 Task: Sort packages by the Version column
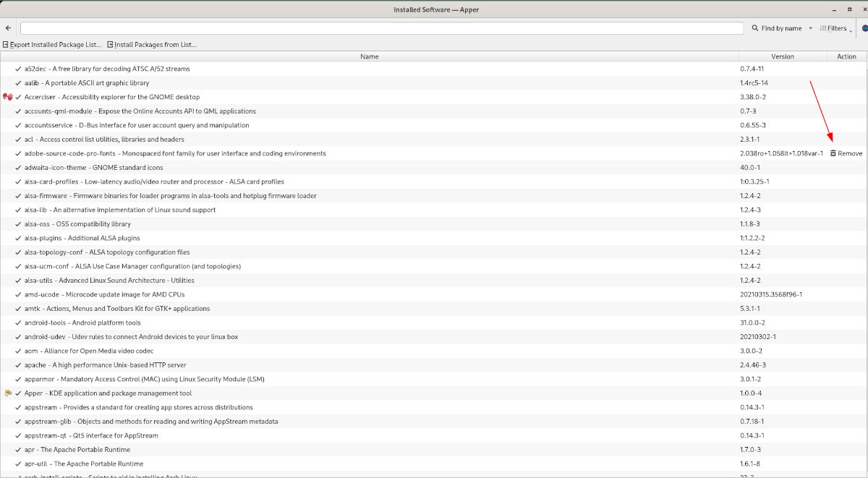[782, 56]
